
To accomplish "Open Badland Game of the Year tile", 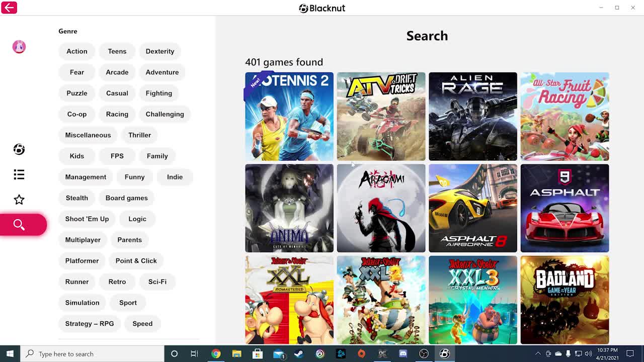I will [x=565, y=300].
